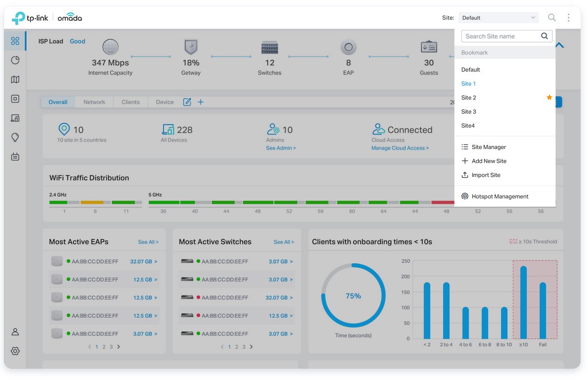Viewport: 588px width, 380px height.
Task: Open the Dashboard icon in sidebar
Action: [15, 41]
